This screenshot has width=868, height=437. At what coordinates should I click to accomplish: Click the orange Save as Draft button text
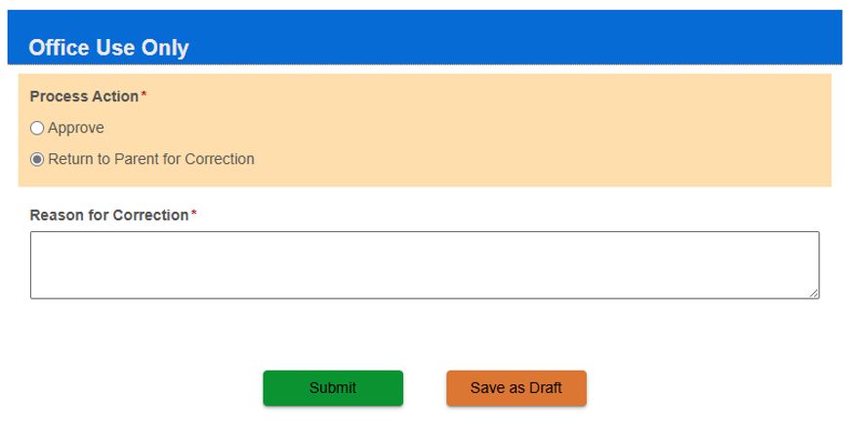(516, 388)
